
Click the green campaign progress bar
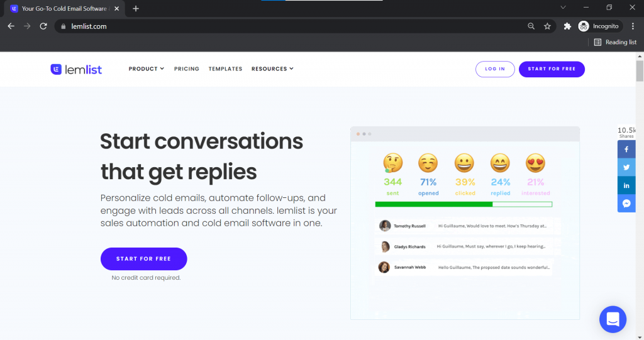[x=464, y=204]
